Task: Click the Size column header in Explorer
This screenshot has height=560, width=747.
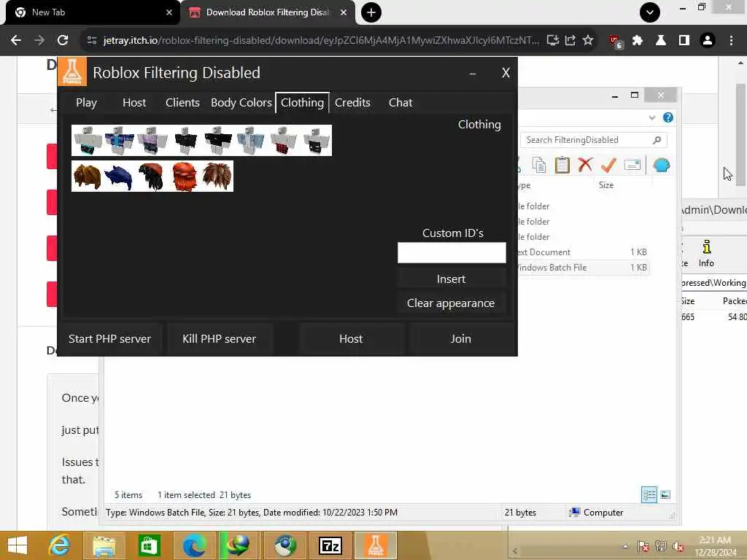Action: pos(606,185)
